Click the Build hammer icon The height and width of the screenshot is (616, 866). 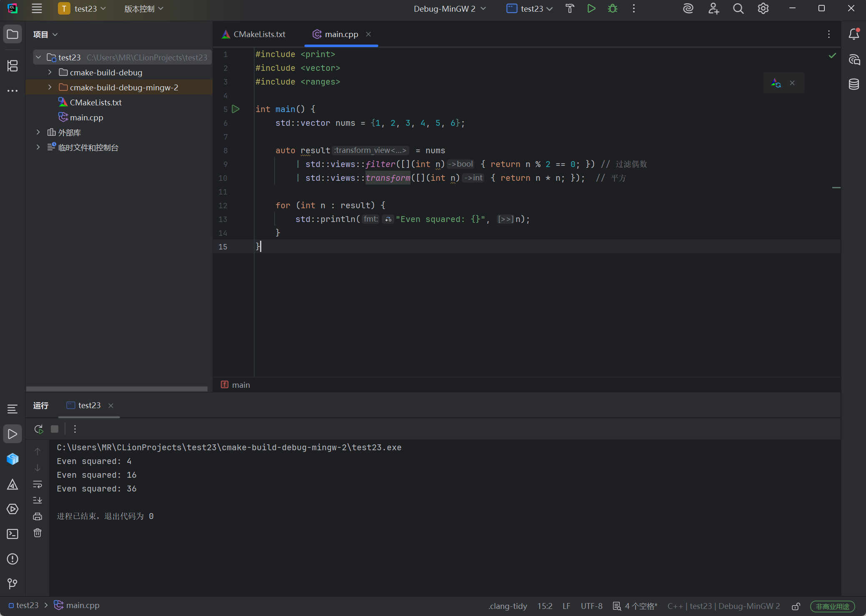(570, 9)
